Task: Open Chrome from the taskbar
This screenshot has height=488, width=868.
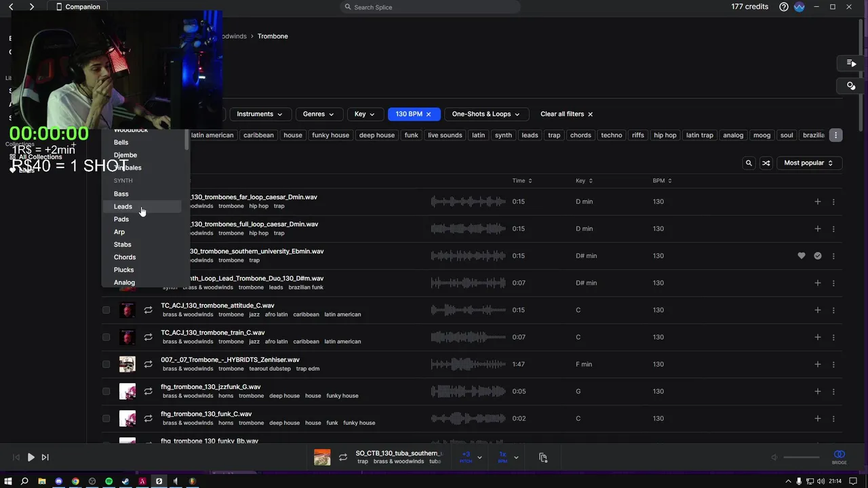Action: point(75,481)
